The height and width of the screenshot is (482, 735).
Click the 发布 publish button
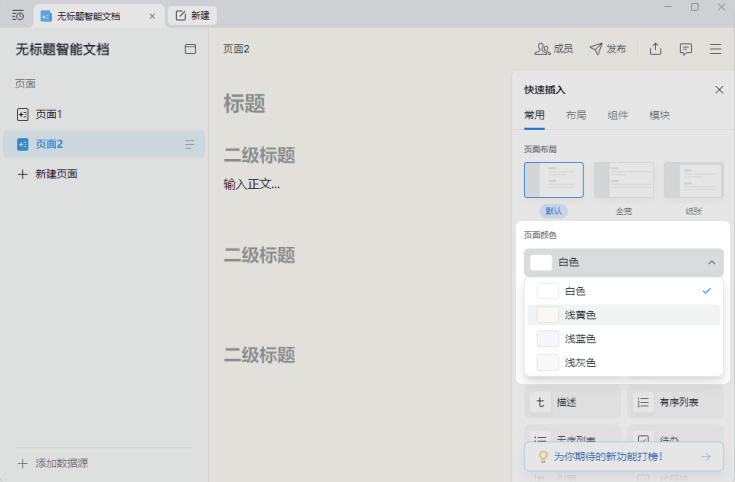point(608,49)
